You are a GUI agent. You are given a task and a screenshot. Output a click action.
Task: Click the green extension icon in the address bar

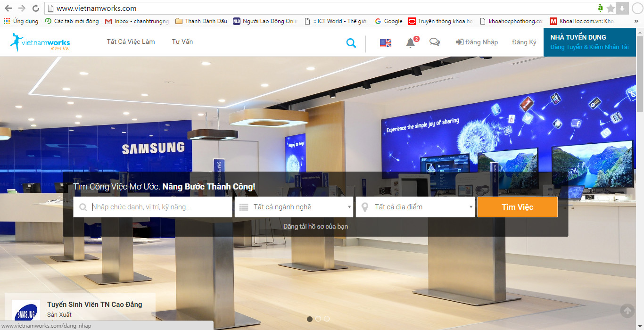point(600,8)
